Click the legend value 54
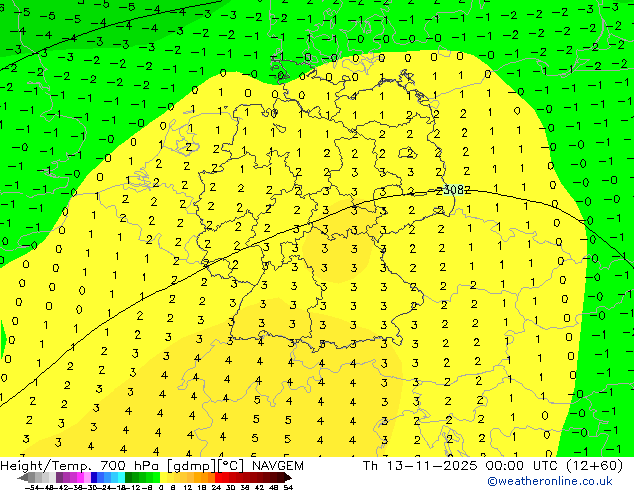This screenshot has height=490, width=634. [x=288, y=487]
